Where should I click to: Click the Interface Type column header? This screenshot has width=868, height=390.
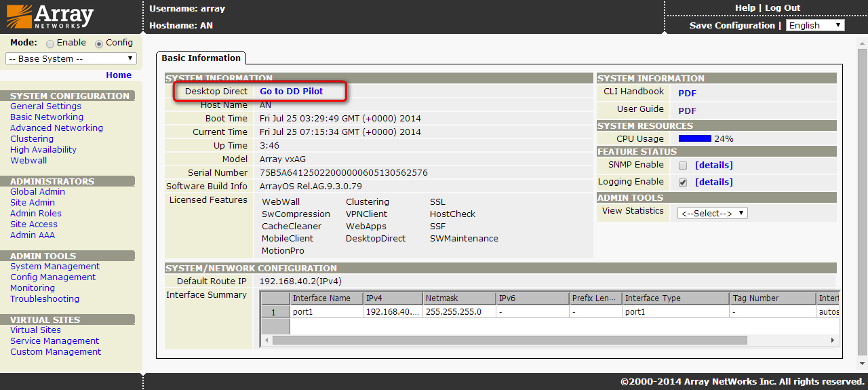[676, 298]
